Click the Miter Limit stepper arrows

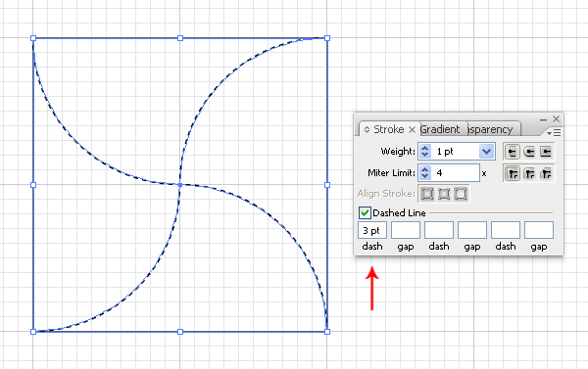click(x=425, y=172)
